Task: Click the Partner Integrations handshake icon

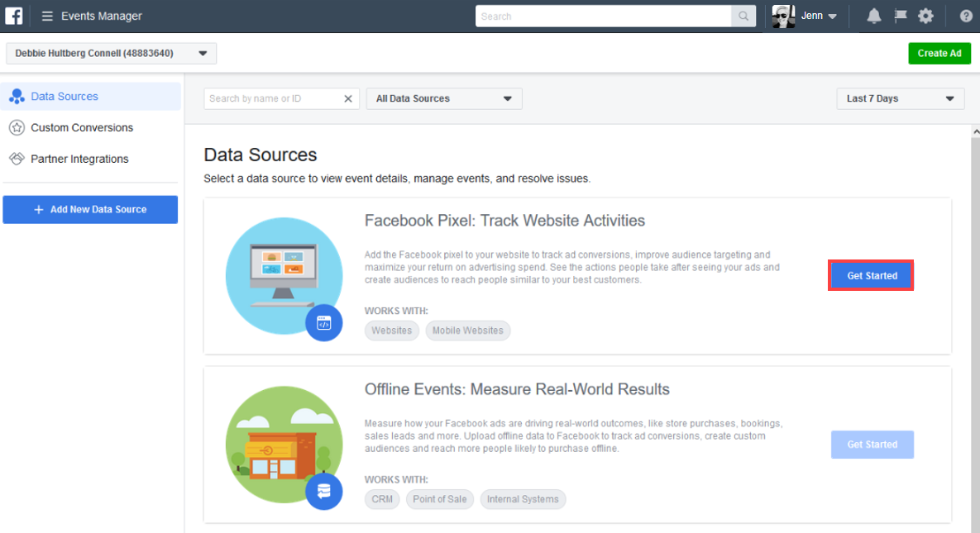Action: pos(17,159)
